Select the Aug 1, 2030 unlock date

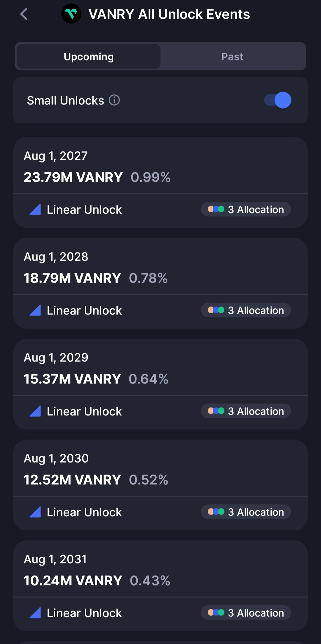coord(56,458)
